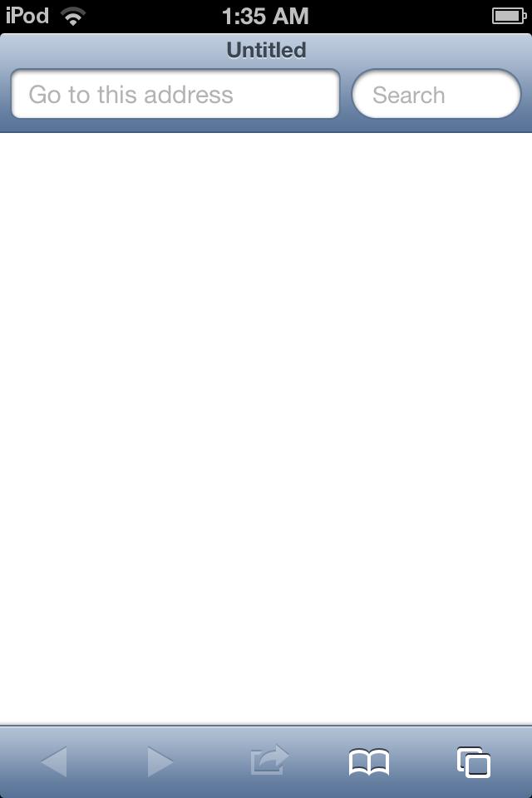Open the share action menu icon
Viewport: 532px width, 798px height.
(269, 760)
